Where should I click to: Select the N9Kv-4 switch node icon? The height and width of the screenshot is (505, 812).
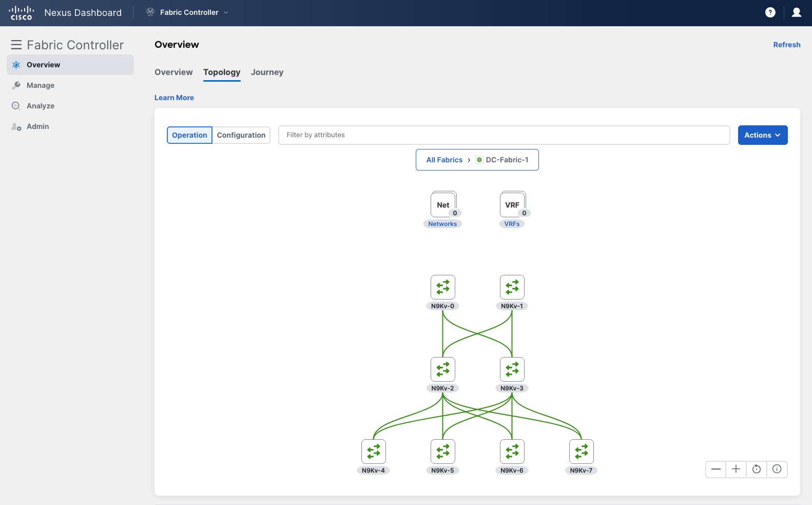pyautogui.click(x=374, y=452)
